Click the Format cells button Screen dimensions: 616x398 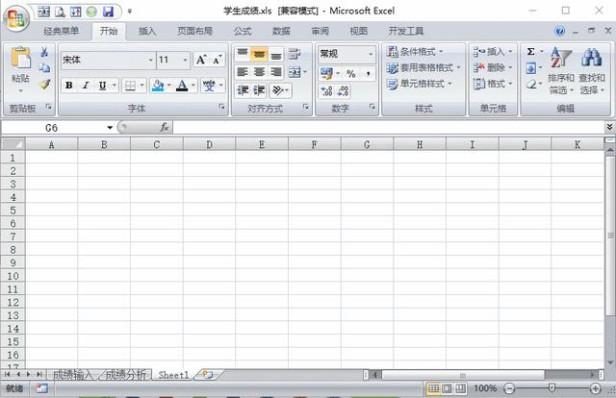(x=493, y=84)
